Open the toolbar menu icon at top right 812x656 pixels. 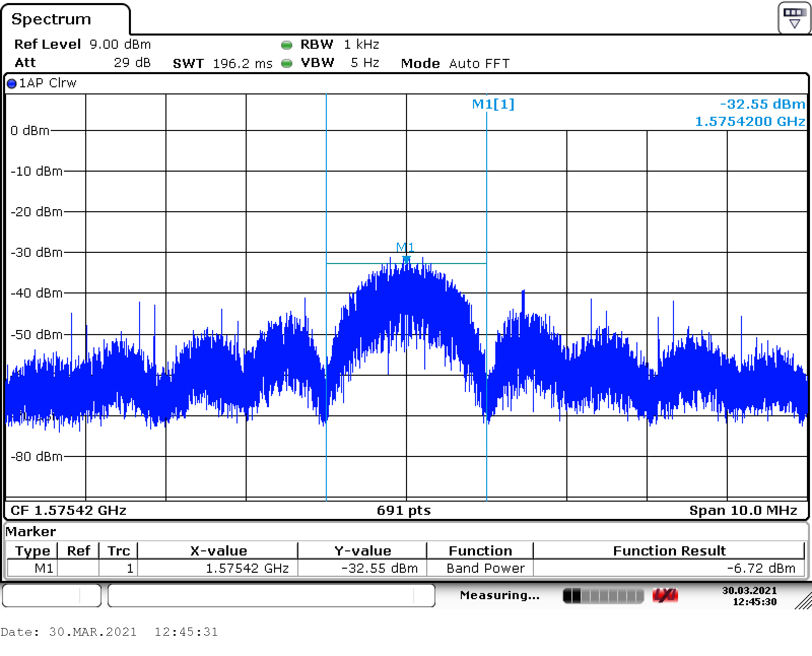(794, 18)
